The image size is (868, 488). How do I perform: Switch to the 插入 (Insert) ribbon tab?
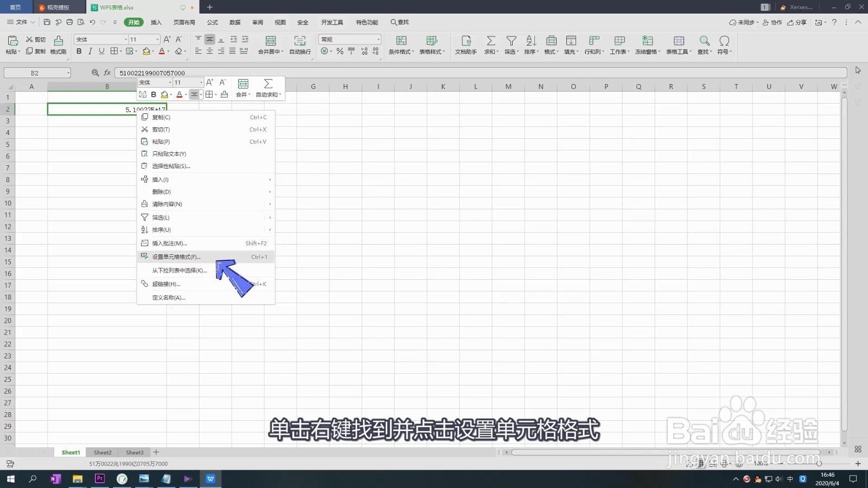pyautogui.click(x=156, y=22)
